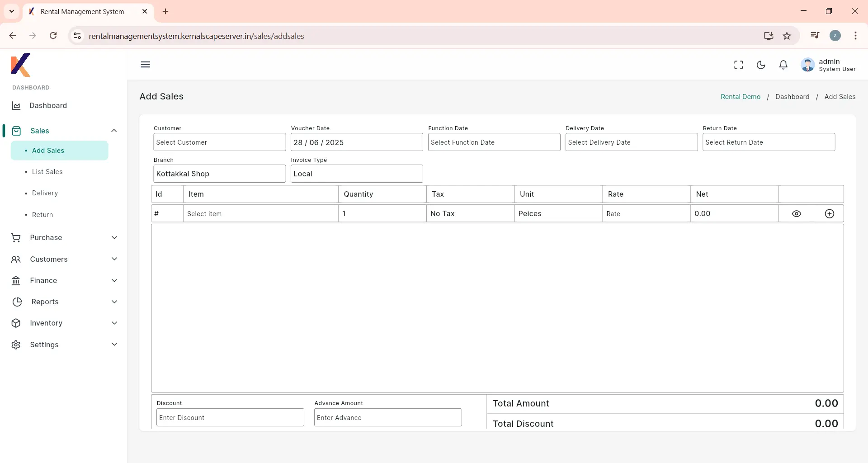Image resolution: width=868 pixels, height=463 pixels.
Task: Open Chrome profile avatar
Action: tap(835, 36)
